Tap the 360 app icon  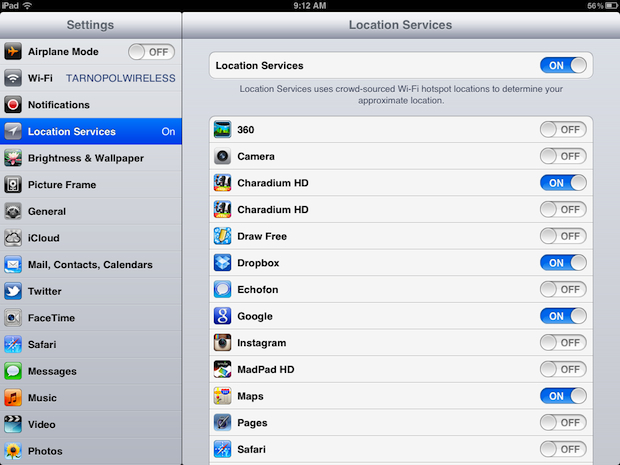click(222, 130)
